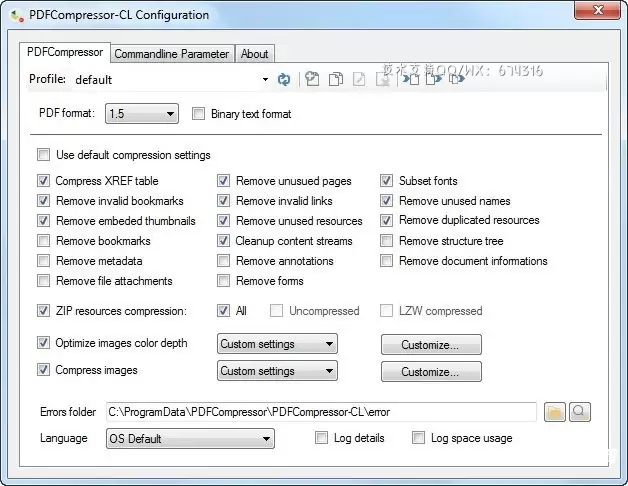Open errors folder with magnifier icon
628x486 pixels.
click(580, 412)
